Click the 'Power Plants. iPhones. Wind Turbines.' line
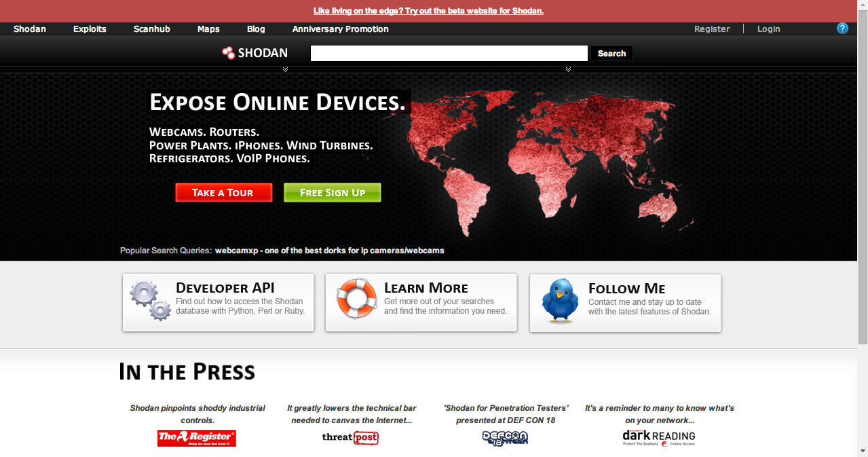The width and height of the screenshot is (868, 457). [x=261, y=145]
